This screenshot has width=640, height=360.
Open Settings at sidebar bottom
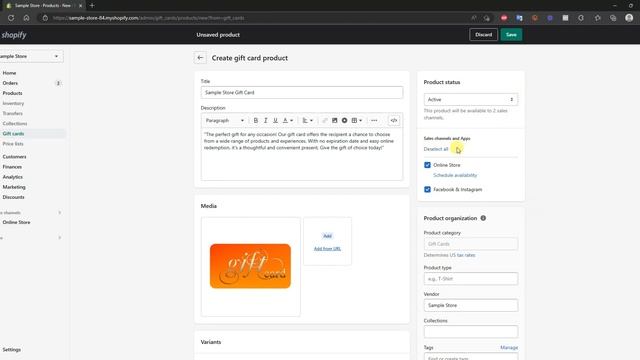click(11, 350)
